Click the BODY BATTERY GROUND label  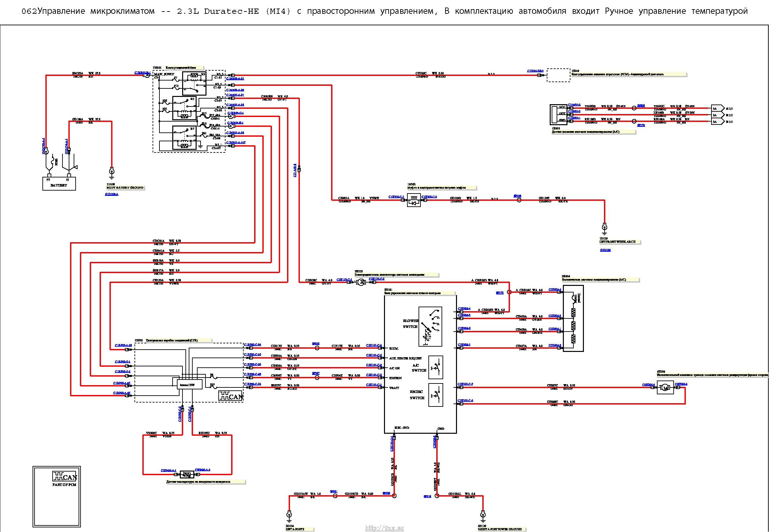pos(125,188)
